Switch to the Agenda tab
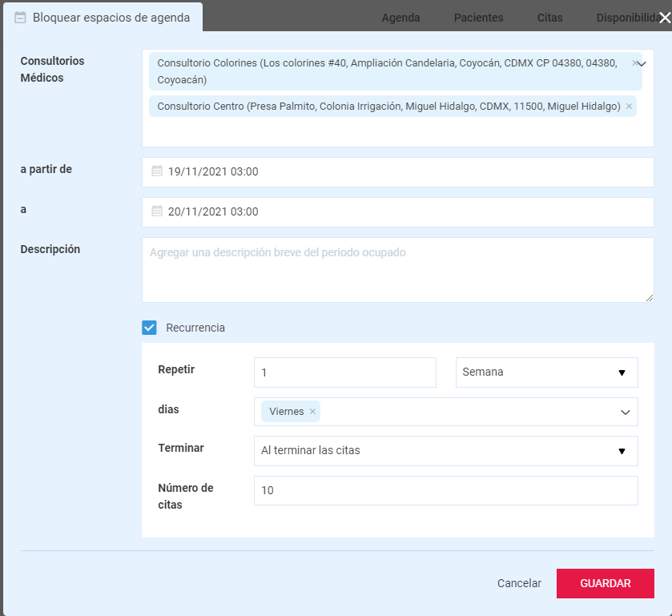This screenshot has height=616, width=672. [x=400, y=18]
